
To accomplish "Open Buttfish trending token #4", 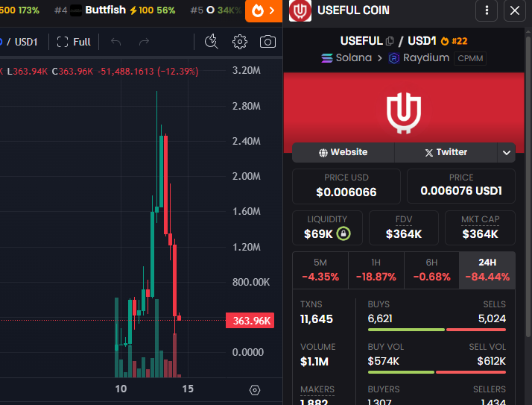I will tap(115, 10).
